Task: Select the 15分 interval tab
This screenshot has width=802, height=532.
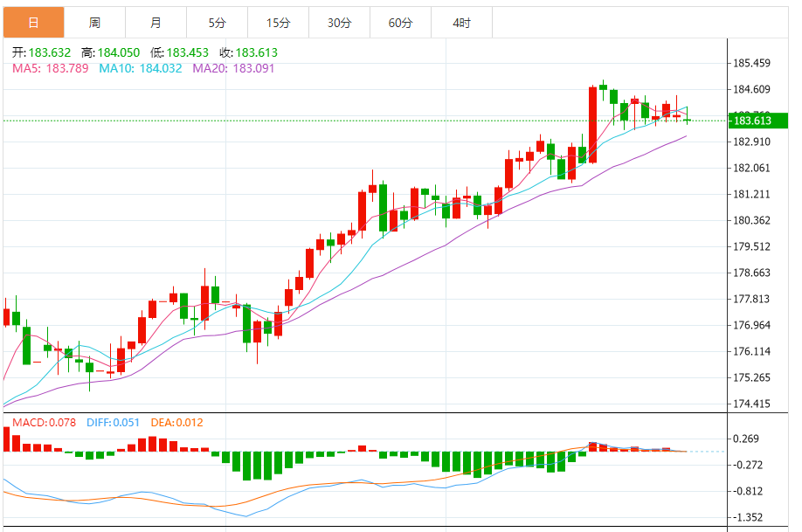Action: [278, 23]
